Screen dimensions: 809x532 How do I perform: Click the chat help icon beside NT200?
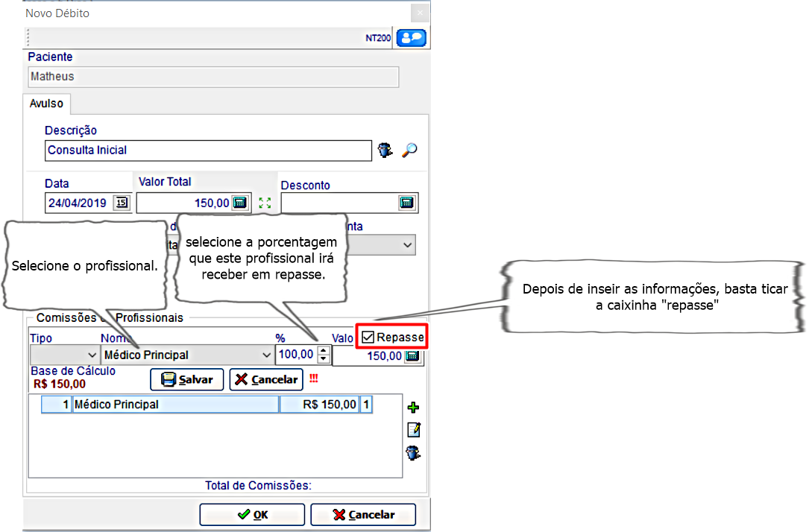click(411, 38)
